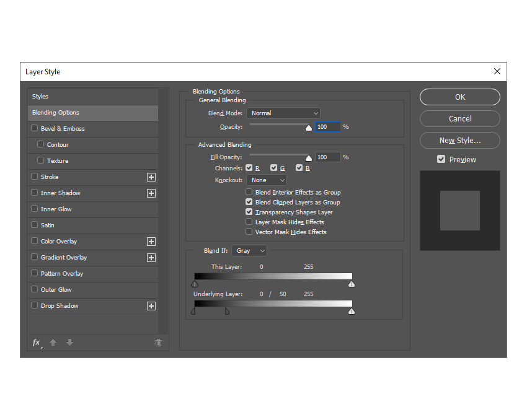Open the Blend Mode dropdown
Screen dimensions: 527x420
click(x=283, y=113)
